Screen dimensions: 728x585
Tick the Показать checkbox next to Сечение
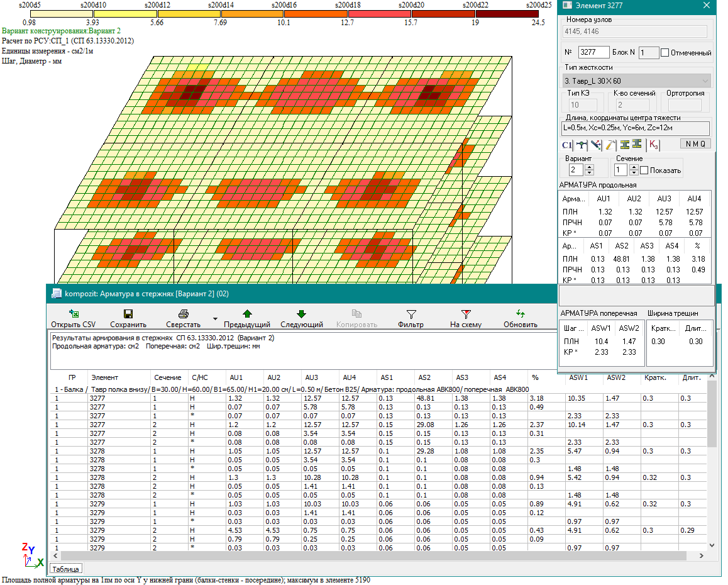tap(644, 170)
